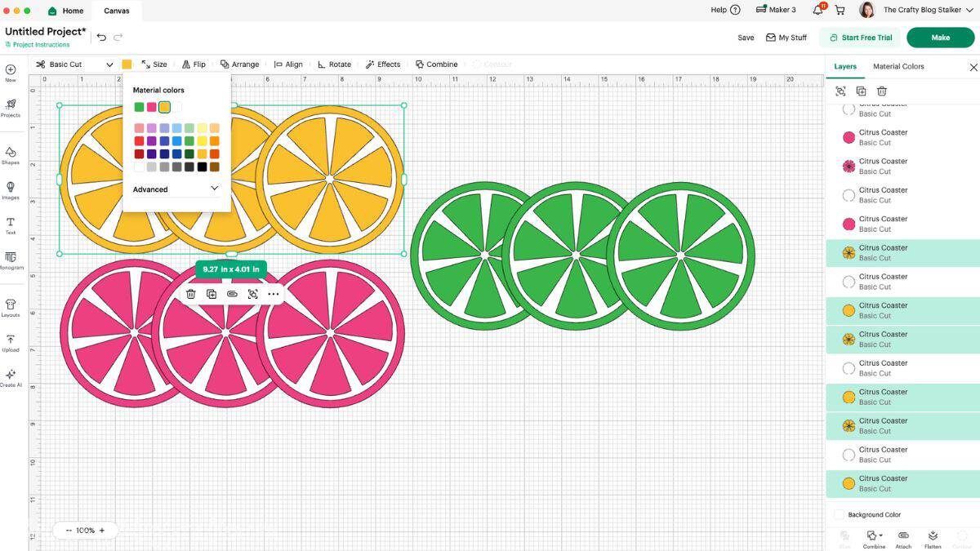Open the Project Instructions link

pos(38,45)
